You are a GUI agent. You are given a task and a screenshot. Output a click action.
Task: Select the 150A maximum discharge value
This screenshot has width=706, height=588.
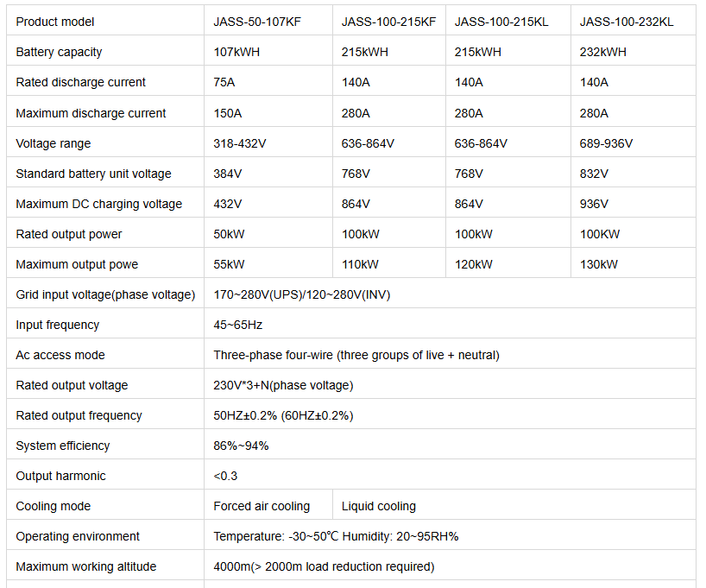pyautogui.click(x=227, y=113)
